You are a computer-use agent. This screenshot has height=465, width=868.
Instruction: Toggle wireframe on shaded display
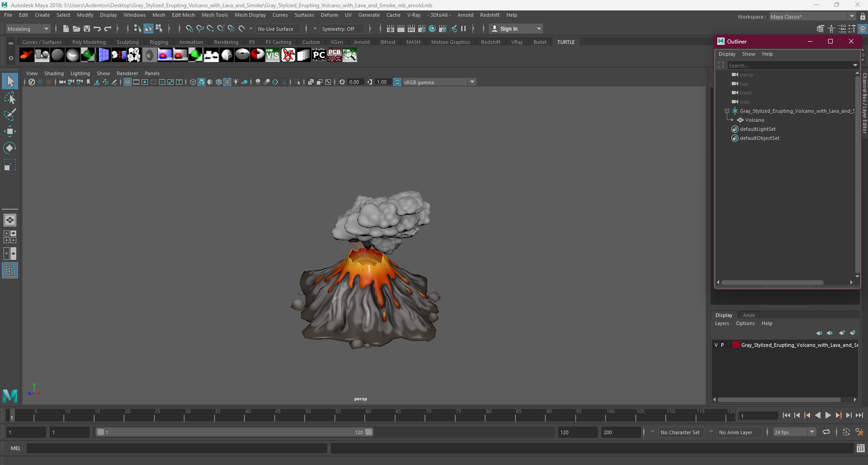[219, 82]
